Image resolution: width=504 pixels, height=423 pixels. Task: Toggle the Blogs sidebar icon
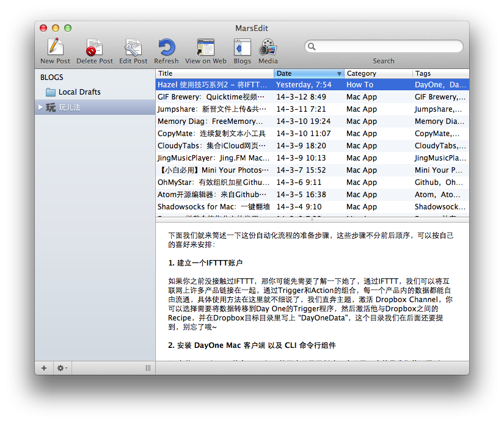243,47
